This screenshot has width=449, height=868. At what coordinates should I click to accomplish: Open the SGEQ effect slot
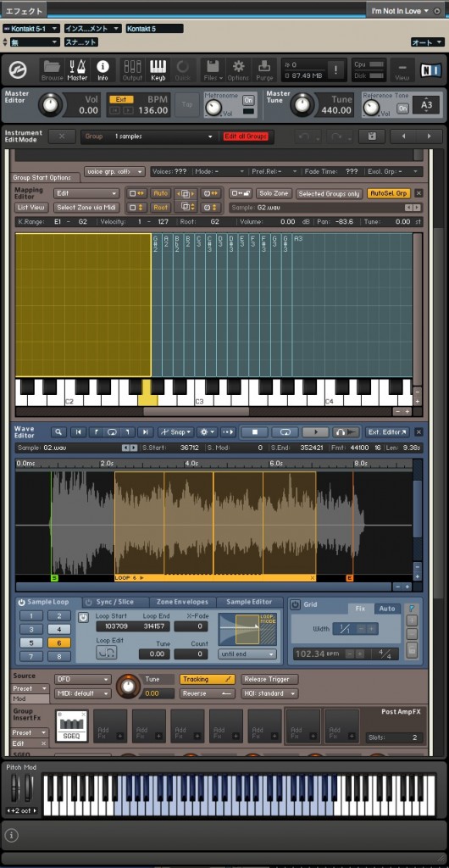(x=72, y=726)
